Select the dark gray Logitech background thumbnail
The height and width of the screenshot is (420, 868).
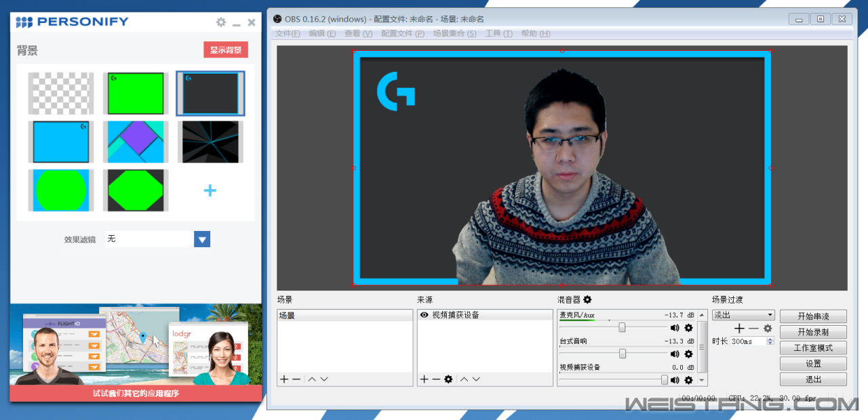tap(210, 93)
